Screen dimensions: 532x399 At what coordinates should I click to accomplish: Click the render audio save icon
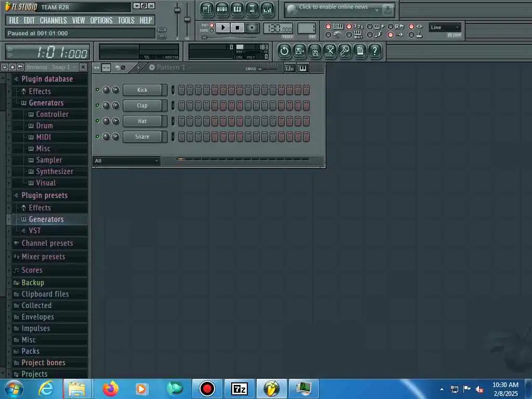tap(315, 51)
